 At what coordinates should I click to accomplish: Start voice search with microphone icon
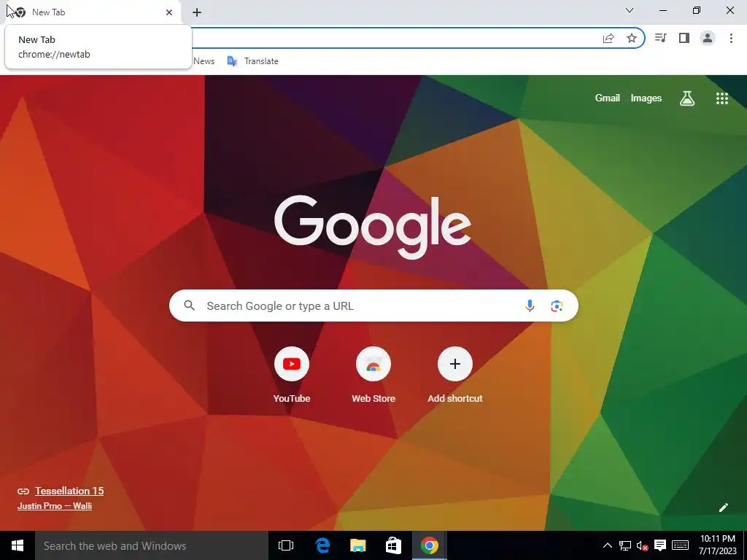point(530,306)
